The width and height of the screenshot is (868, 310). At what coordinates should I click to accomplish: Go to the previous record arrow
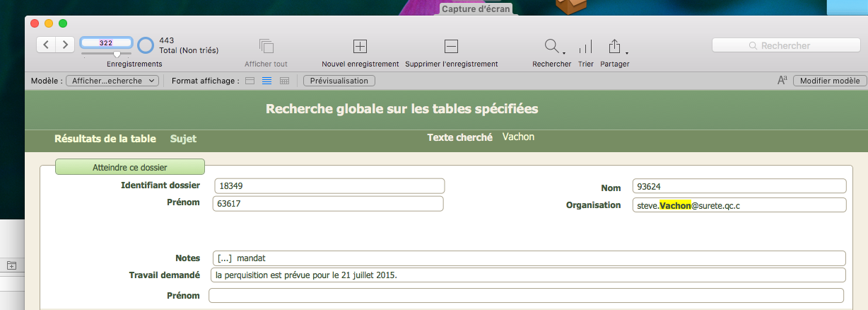click(x=46, y=45)
